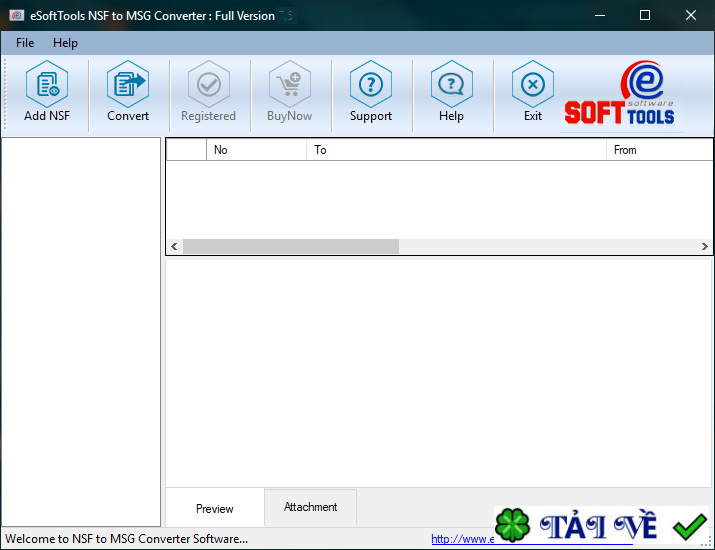Click the app icon in title bar
The image size is (715, 550).
16,16
